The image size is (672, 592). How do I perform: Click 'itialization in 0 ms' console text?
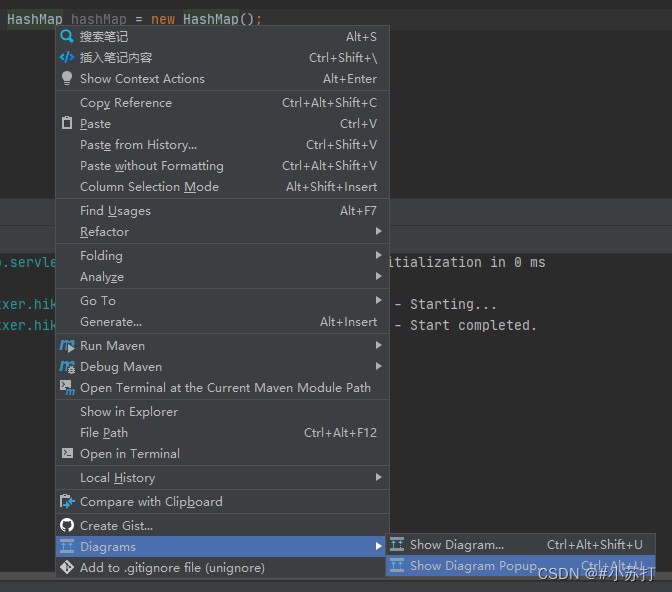point(467,262)
